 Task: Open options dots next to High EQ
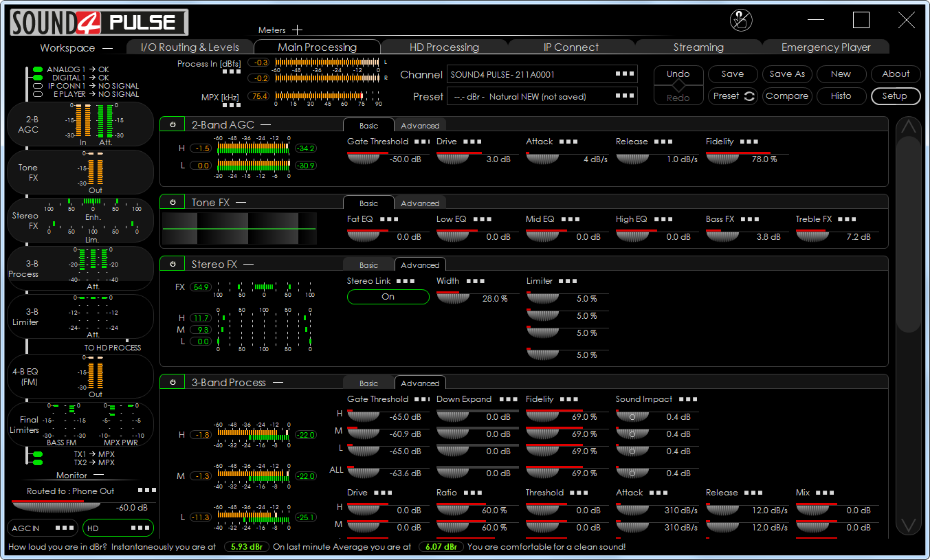tap(664, 219)
